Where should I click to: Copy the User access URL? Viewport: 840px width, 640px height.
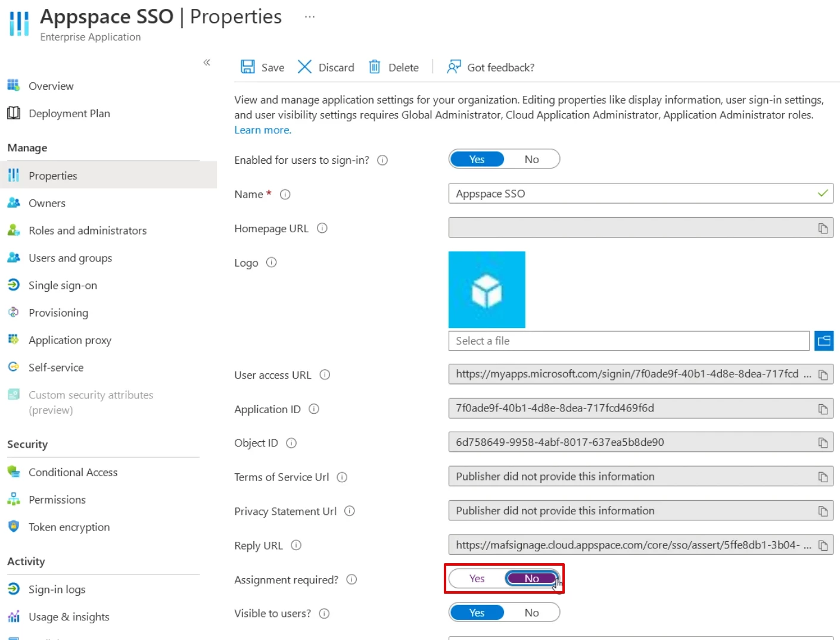tap(823, 375)
